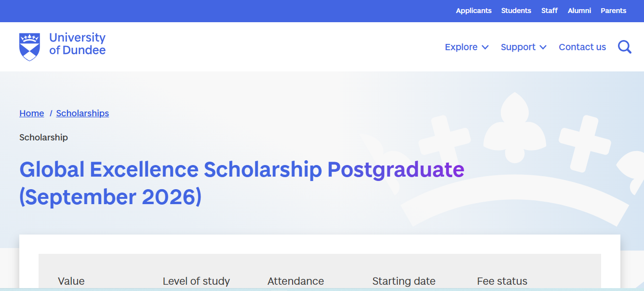Select the Level of study column header
Viewport: 644px width, 291px height.
pyautogui.click(x=196, y=281)
